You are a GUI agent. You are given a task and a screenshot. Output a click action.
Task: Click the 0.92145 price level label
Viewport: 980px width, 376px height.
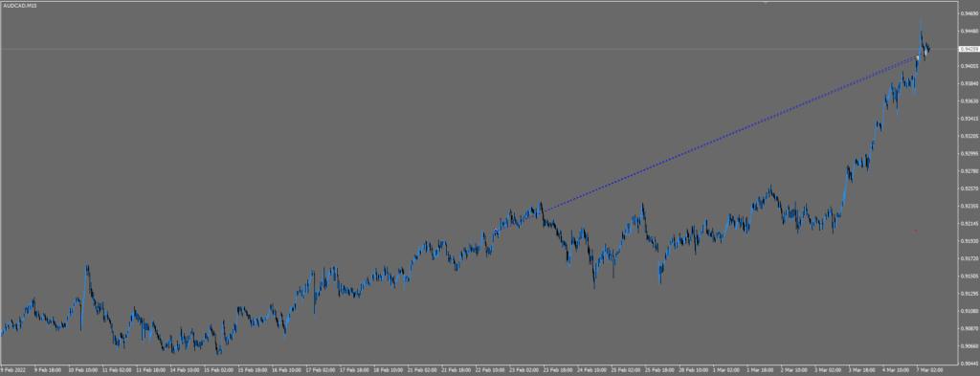(x=970, y=223)
